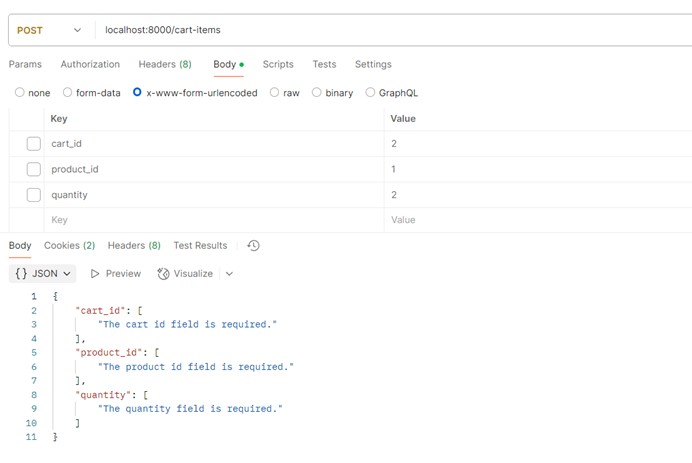The height and width of the screenshot is (463, 692).
Task: Switch to the Authorization tab
Action: pos(90,65)
